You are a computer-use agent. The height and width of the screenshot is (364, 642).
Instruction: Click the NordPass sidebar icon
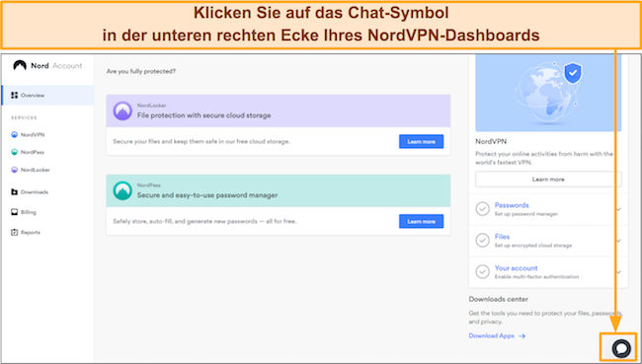tap(15, 152)
